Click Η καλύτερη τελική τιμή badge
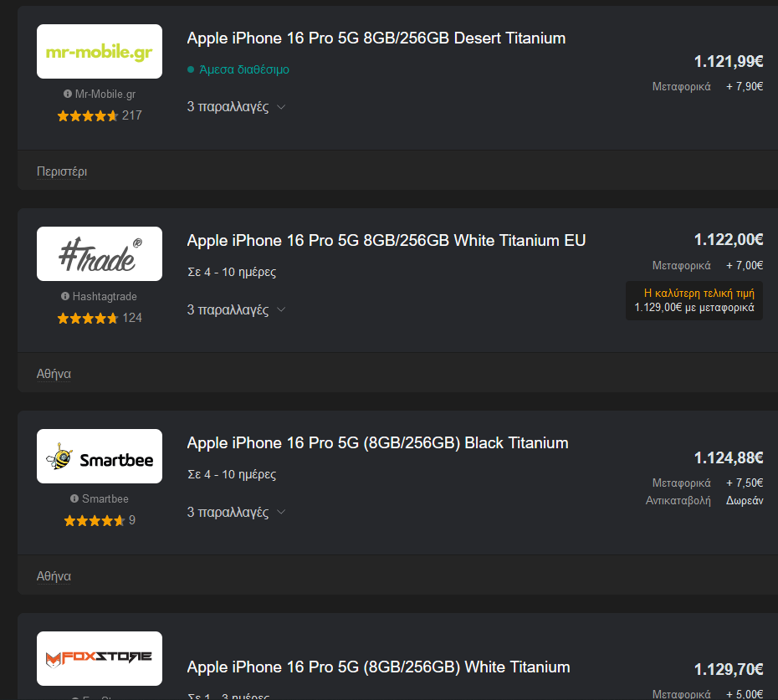778x700 pixels. pyautogui.click(x=694, y=300)
